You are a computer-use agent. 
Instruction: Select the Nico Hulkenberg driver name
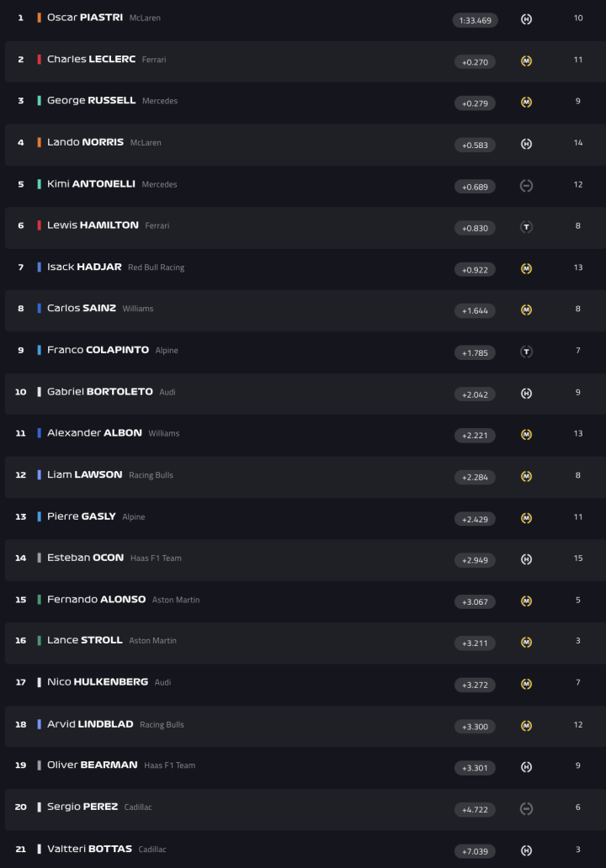(97, 682)
